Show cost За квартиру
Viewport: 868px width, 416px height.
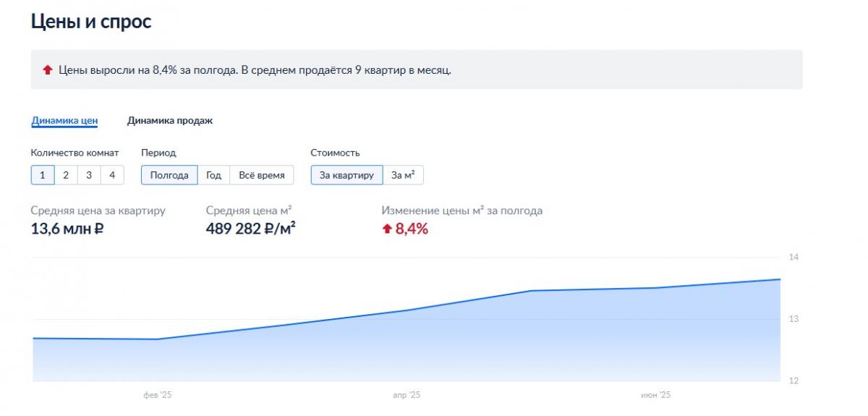[346, 175]
